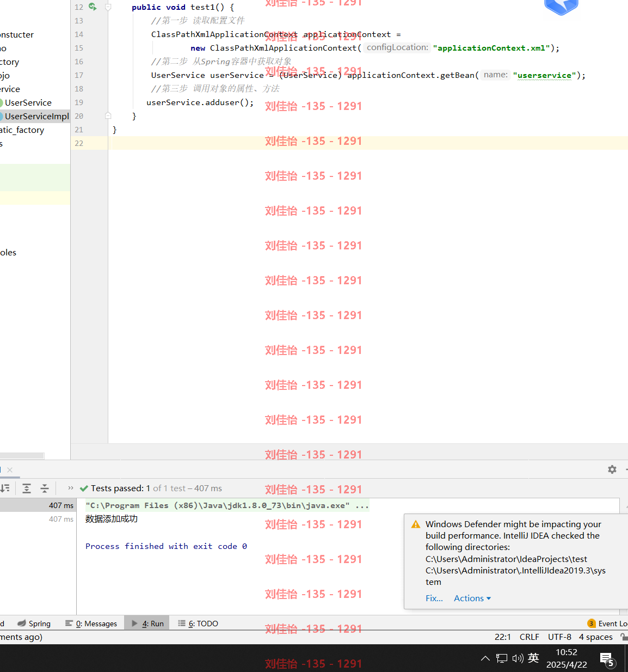
Task: Click the "userservice" string on line 17
Action: [545, 75]
